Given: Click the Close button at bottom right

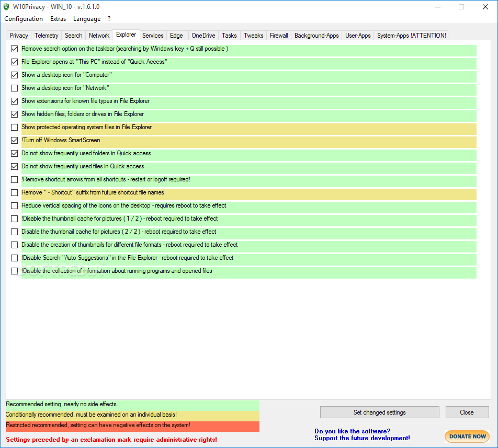Looking at the screenshot, I should point(467,412).
